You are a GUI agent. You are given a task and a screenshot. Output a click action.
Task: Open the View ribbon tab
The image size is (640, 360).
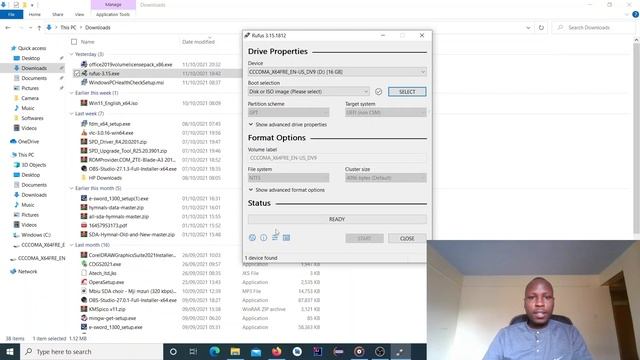click(79, 14)
